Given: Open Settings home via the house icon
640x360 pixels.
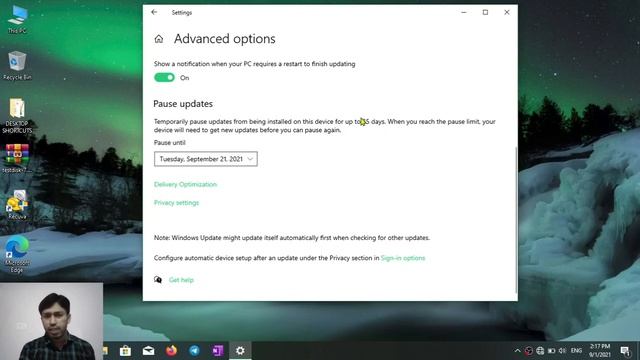Looking at the screenshot, I should (x=159, y=39).
